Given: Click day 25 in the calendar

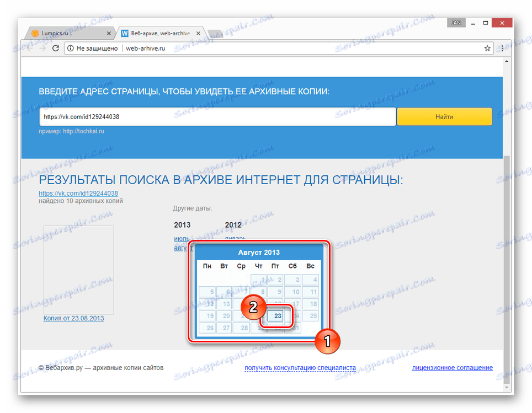Looking at the screenshot, I should click(x=311, y=316).
